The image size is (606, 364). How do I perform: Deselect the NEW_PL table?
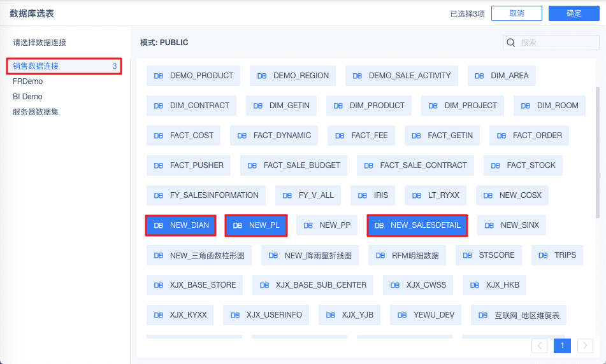pyautogui.click(x=256, y=225)
